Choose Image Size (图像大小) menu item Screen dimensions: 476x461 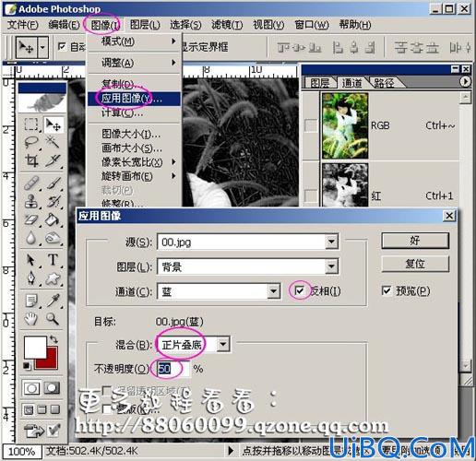coord(134,134)
